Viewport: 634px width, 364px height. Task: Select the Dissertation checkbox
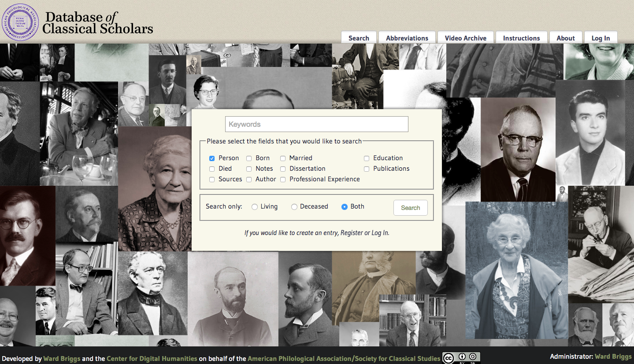283,169
